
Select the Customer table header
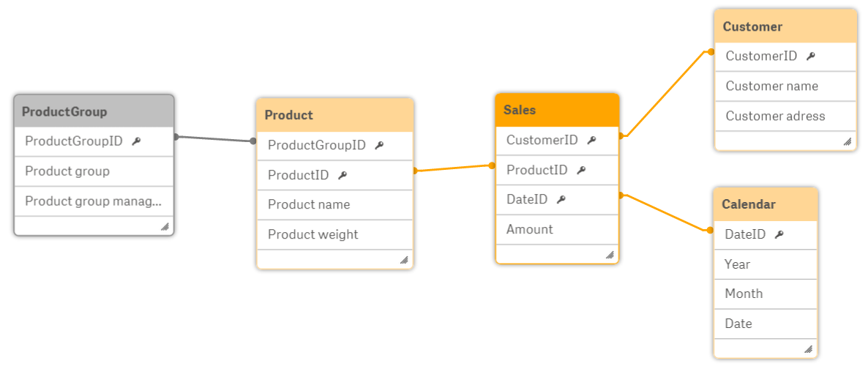pyautogui.click(x=785, y=26)
